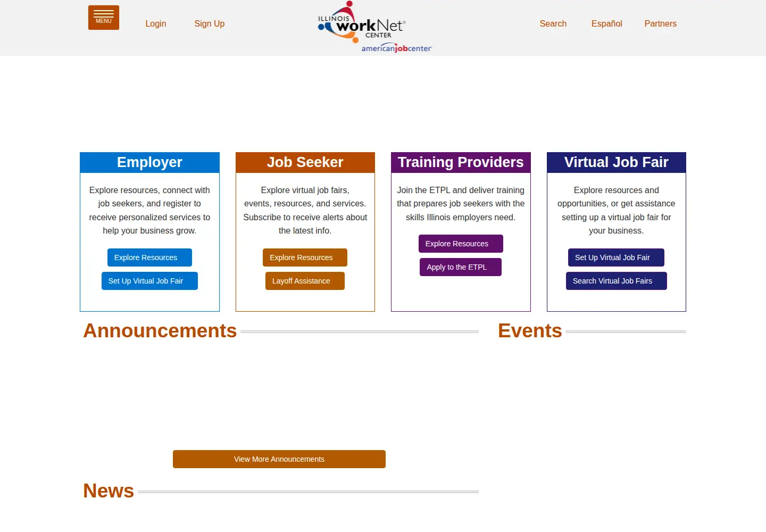The width and height of the screenshot is (766, 532).
Task: Switch the site language to Español
Action: pyautogui.click(x=607, y=23)
